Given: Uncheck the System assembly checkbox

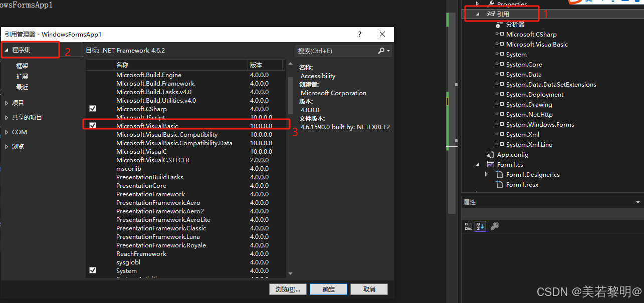Looking at the screenshot, I should click(93, 270).
